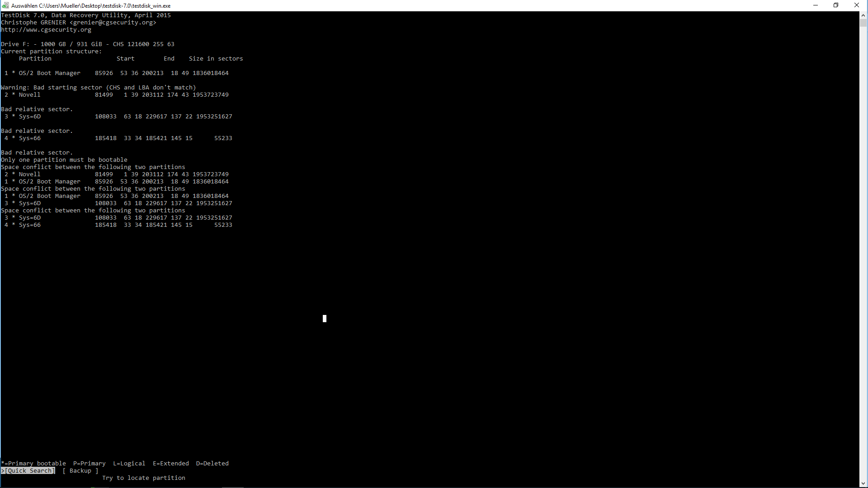The width and height of the screenshot is (868, 488).
Task: Click the white text cursor block
Action: tap(325, 319)
